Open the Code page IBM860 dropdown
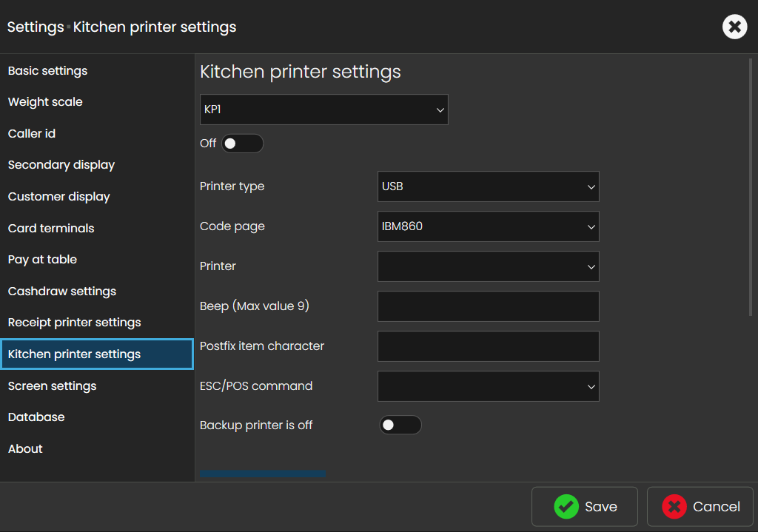This screenshot has width=758, height=532. coord(488,226)
